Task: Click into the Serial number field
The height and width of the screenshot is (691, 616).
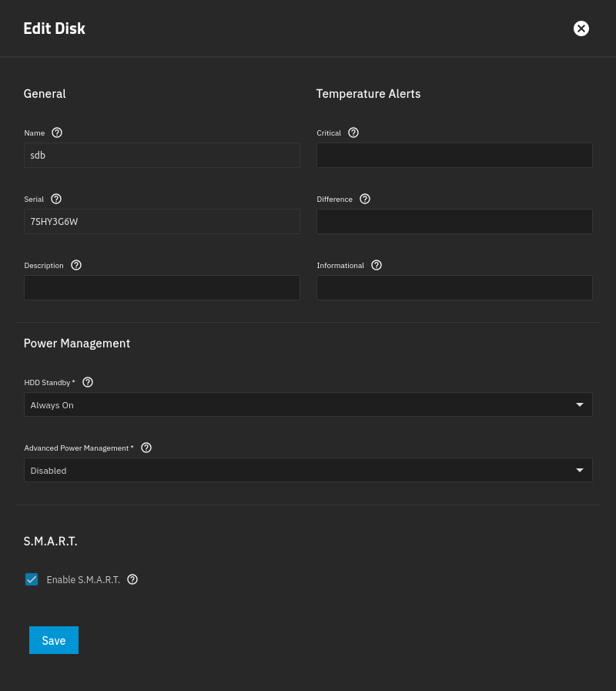Action: click(x=162, y=221)
